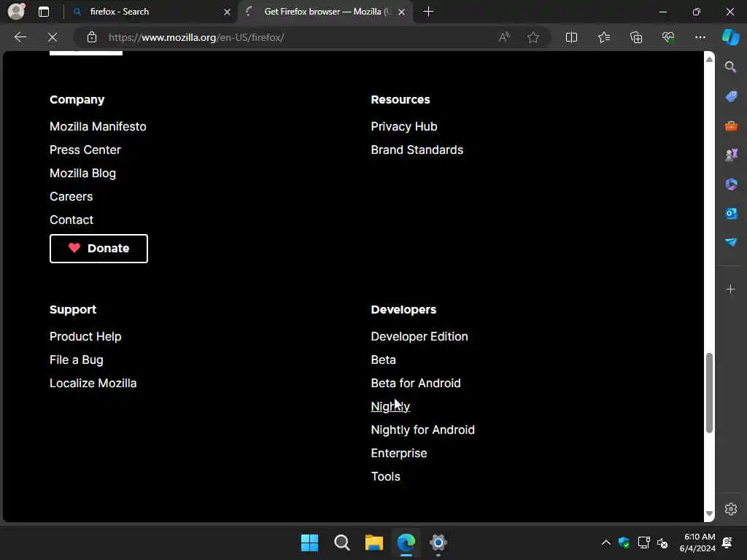
Task: Open the Nightly for Android link
Action: tap(422, 429)
